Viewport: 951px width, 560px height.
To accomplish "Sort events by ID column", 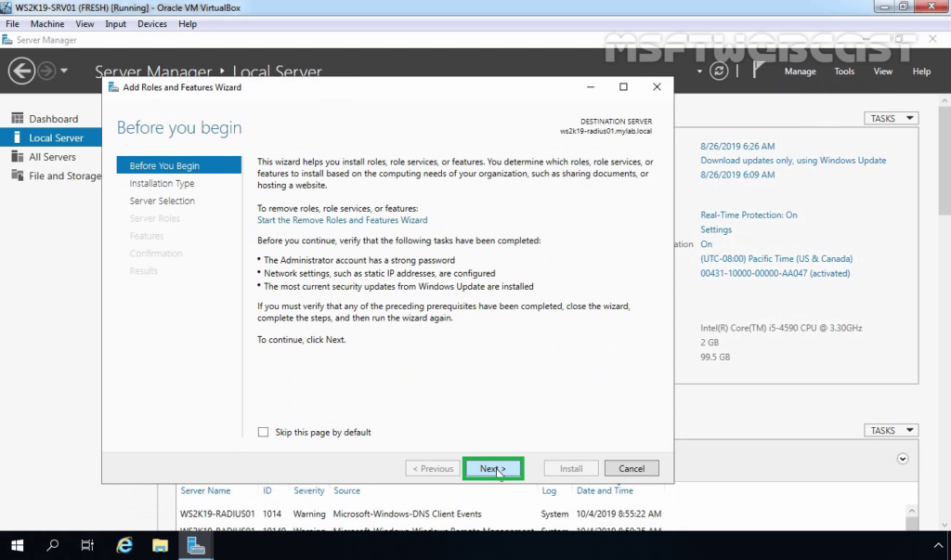I will pyautogui.click(x=267, y=490).
